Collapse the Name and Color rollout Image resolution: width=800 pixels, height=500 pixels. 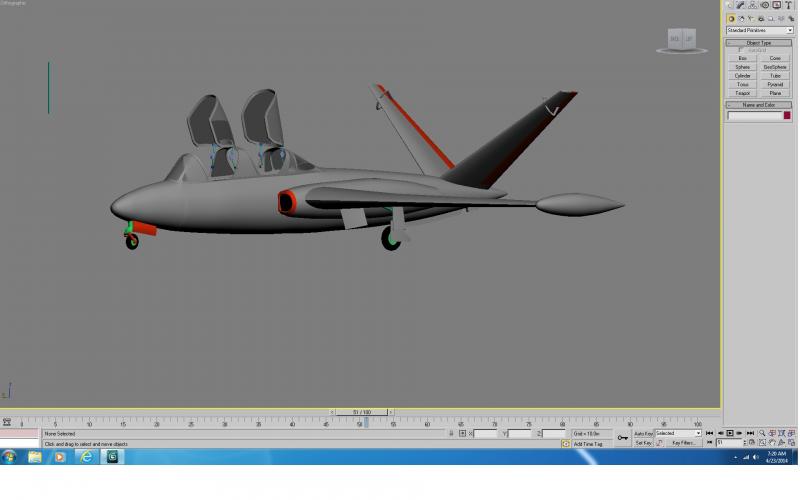point(759,105)
